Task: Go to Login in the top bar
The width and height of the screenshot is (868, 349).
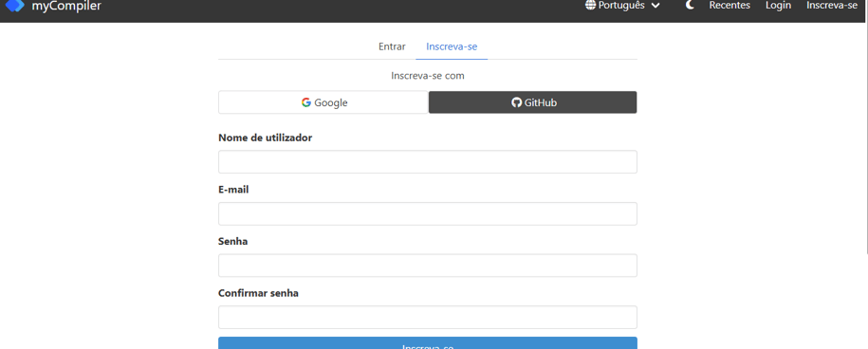Action: (x=778, y=6)
